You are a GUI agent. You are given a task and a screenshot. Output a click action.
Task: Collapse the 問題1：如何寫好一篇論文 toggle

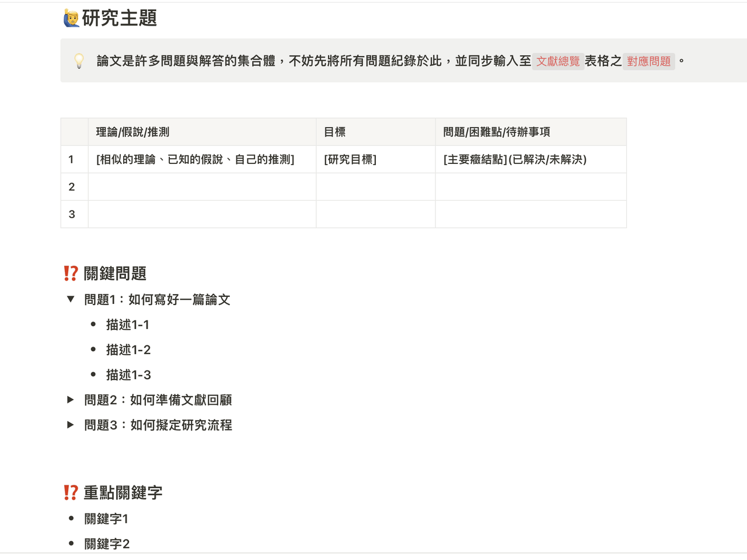click(71, 299)
